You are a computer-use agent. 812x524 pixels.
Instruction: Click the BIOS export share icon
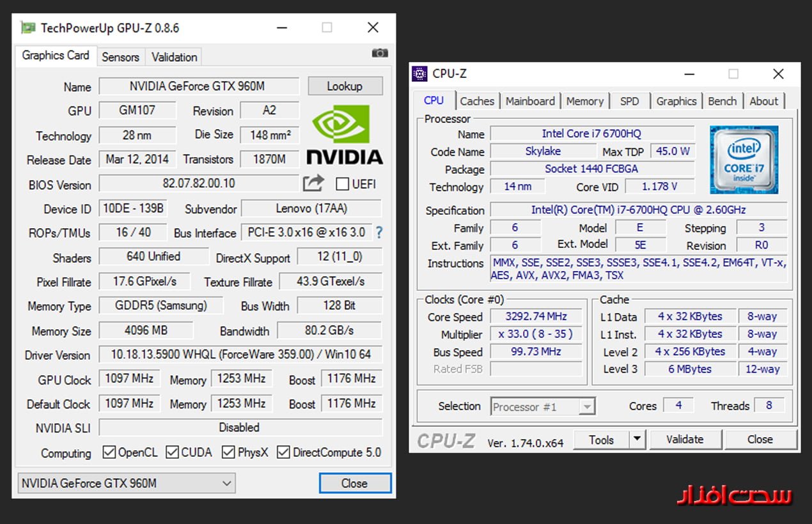pos(313,184)
